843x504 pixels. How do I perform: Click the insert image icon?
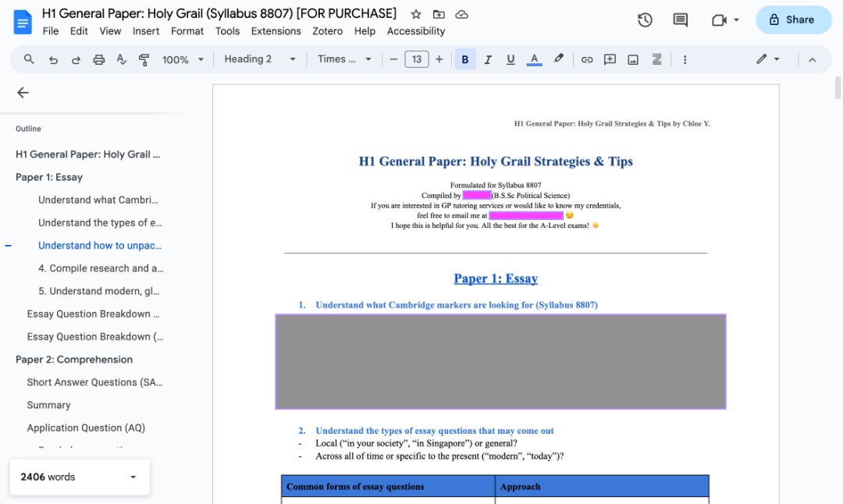[x=633, y=59]
